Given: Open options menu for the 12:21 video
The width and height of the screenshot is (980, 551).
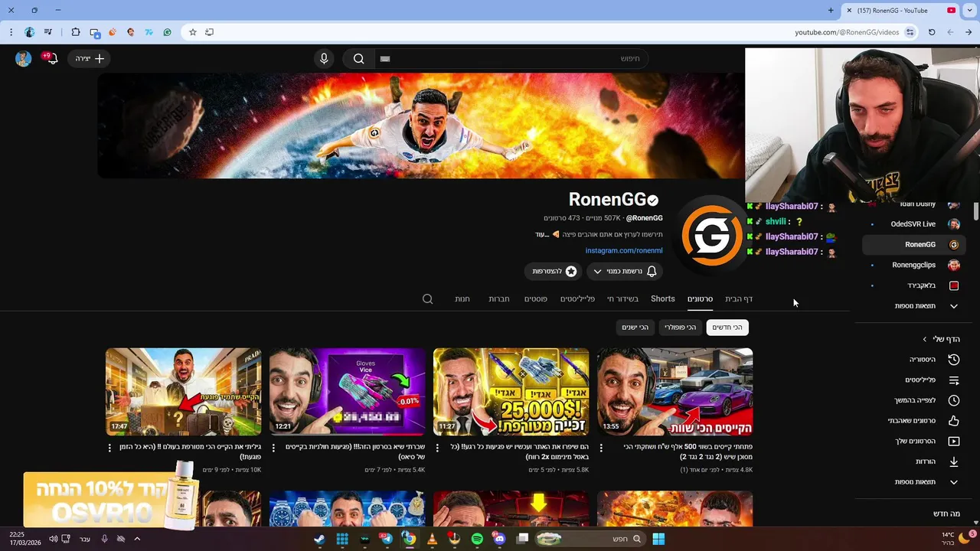Looking at the screenshot, I should (x=273, y=448).
